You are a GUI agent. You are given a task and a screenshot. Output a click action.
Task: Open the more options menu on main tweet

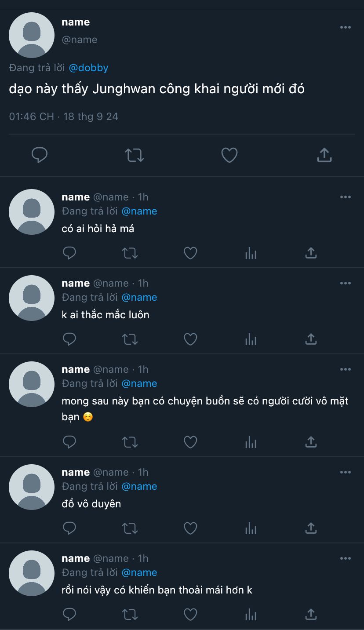pyautogui.click(x=346, y=27)
